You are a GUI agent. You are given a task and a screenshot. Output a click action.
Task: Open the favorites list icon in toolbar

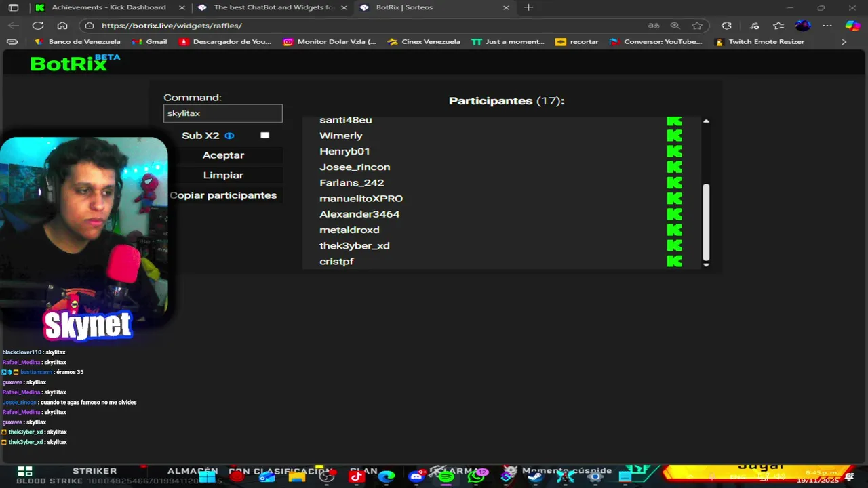(778, 26)
